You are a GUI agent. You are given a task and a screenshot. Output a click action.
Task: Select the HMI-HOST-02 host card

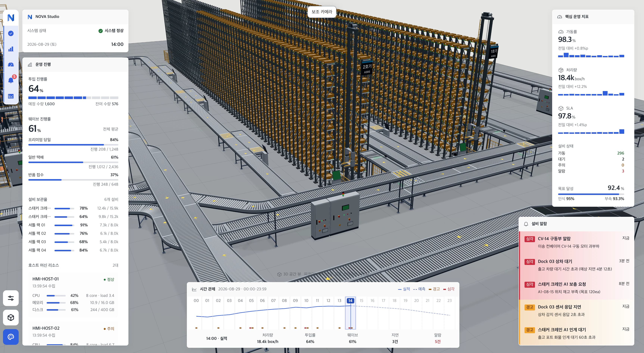click(x=73, y=334)
